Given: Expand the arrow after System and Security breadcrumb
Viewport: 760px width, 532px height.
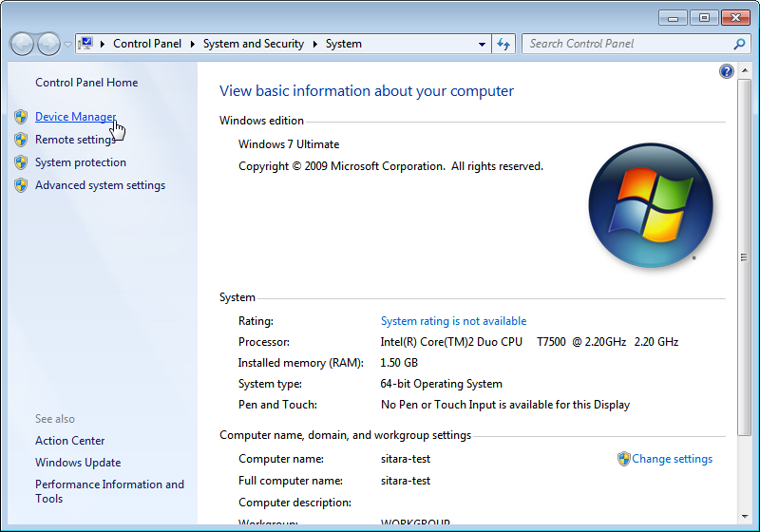Looking at the screenshot, I should point(315,44).
